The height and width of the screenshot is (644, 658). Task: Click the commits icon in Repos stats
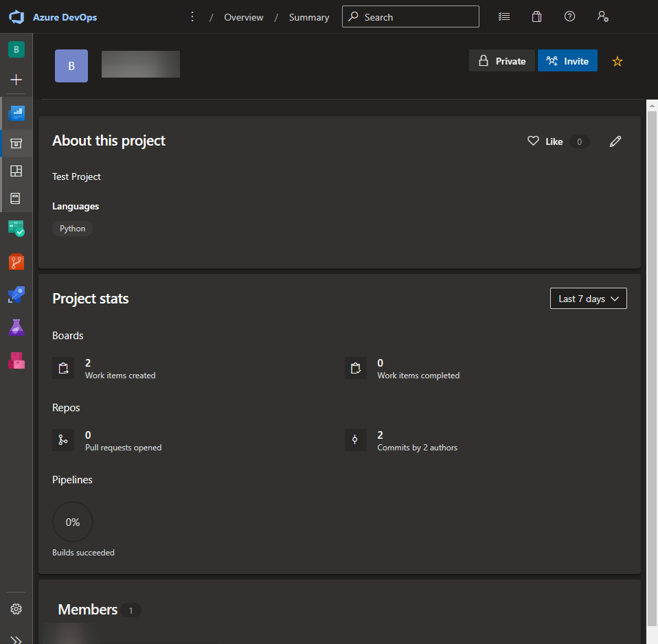coord(356,440)
